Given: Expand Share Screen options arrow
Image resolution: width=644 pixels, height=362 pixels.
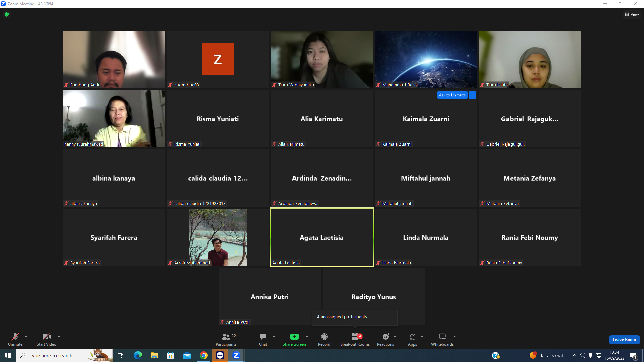Looking at the screenshot, I should tap(307, 337).
